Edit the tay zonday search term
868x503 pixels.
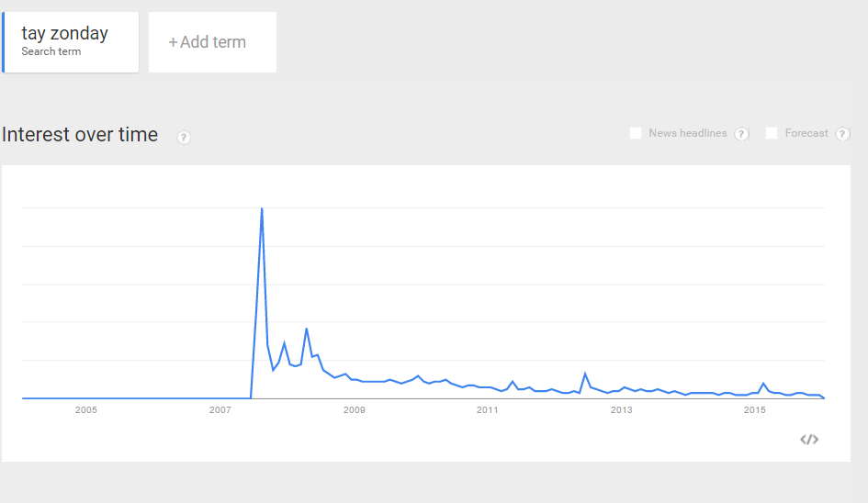(x=65, y=34)
